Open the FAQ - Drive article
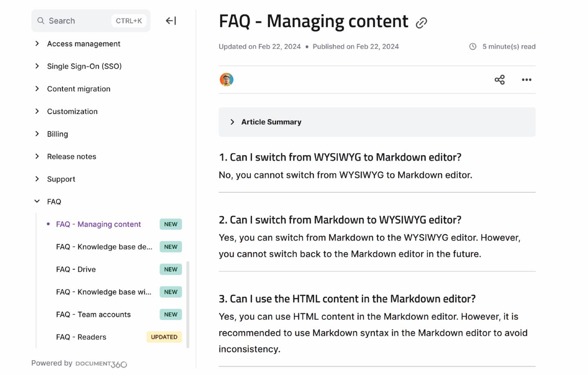Screen dimensions: 588x375 coord(76,270)
